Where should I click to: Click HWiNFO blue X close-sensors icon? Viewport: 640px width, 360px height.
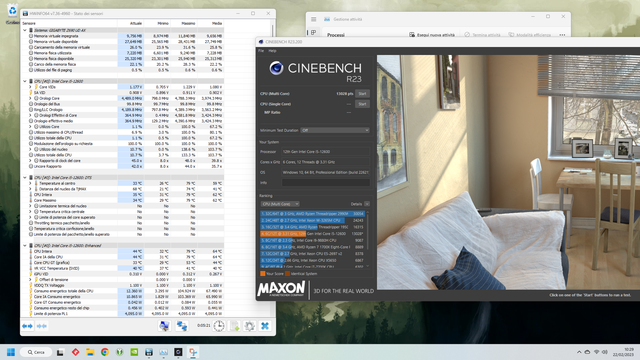pos(265,326)
